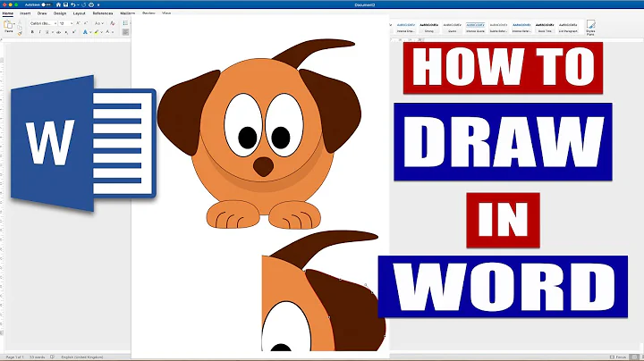Viewport: 644px width, 361px height.
Task: Open the highlight color dropdown arrow
Action: point(102,32)
